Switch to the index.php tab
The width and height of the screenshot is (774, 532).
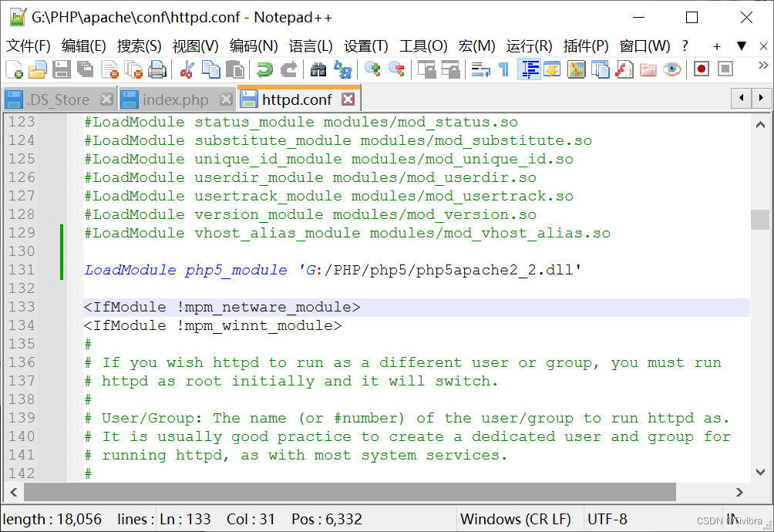click(175, 99)
